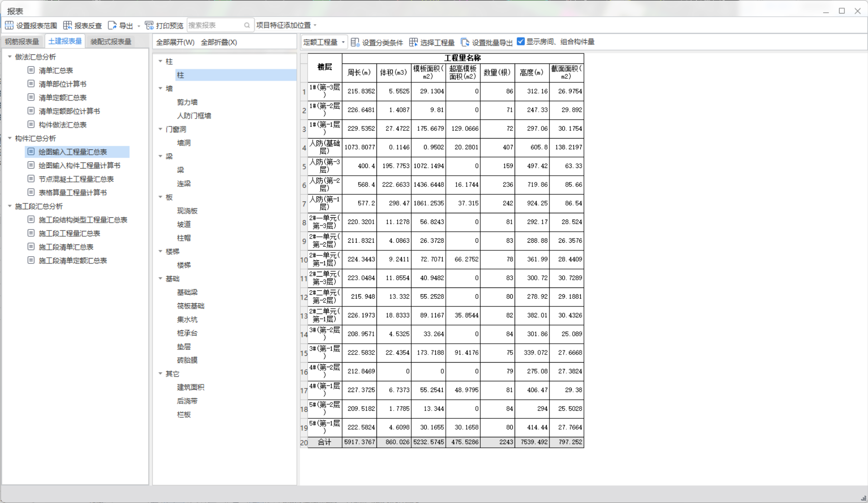
Task: Click the 超高模板面积(m2) column header
Action: [463, 72]
